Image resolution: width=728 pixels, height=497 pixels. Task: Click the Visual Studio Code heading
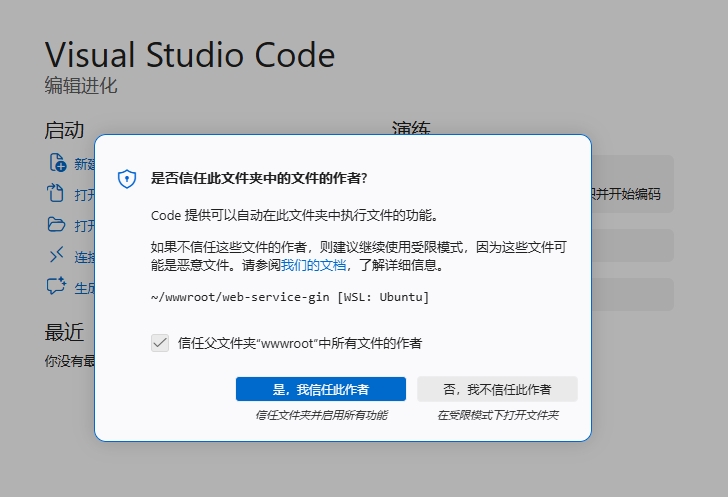[190, 55]
